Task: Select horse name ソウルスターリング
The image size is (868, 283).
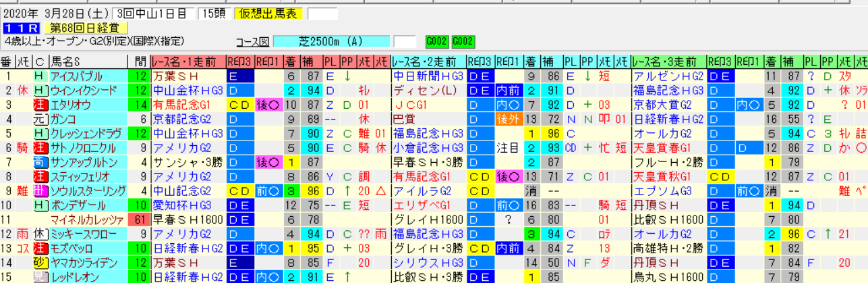Action: [88, 190]
